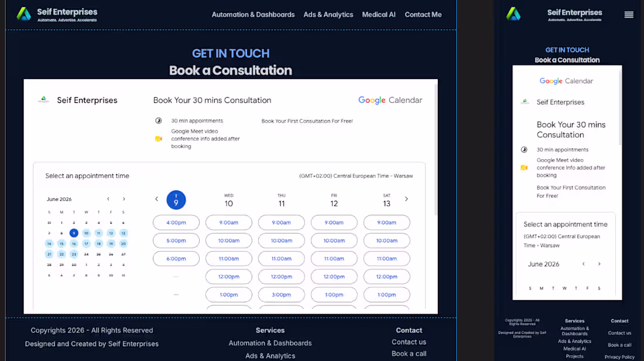Viewport: 644px width, 361px height.
Task: Click the Seif Enterprises logo in desktop header
Action: coord(57,15)
